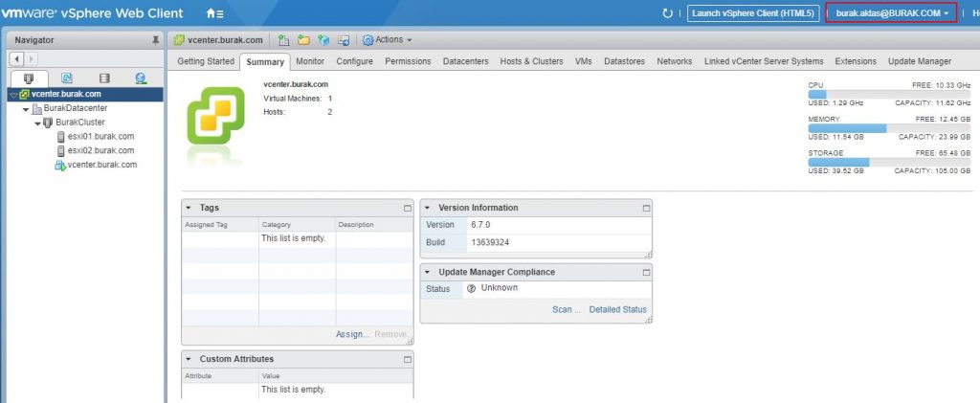Open VMs and Templates inventory tab
Image resolution: width=980 pixels, height=403 pixels.
click(x=67, y=78)
